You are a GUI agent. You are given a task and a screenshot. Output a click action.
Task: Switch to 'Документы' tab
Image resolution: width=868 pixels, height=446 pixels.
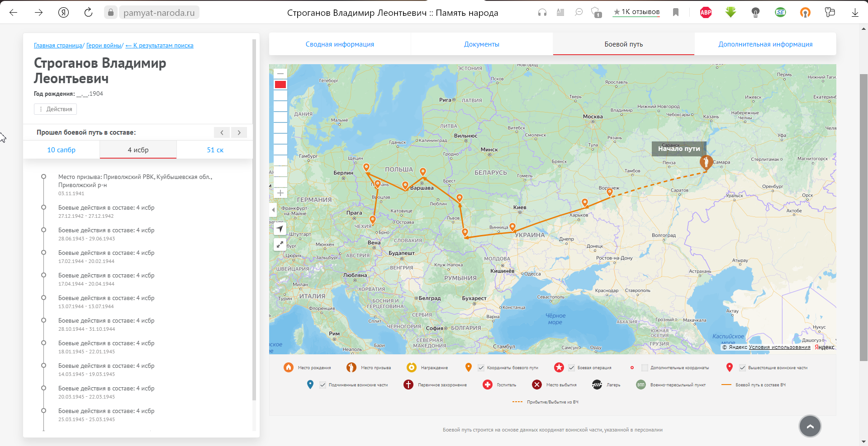click(481, 44)
